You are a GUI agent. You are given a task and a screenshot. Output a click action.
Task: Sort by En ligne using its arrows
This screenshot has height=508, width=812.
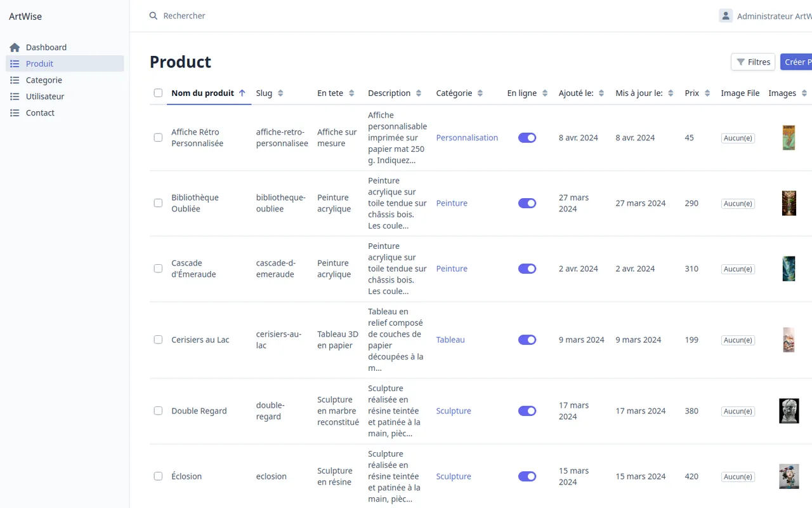point(545,93)
